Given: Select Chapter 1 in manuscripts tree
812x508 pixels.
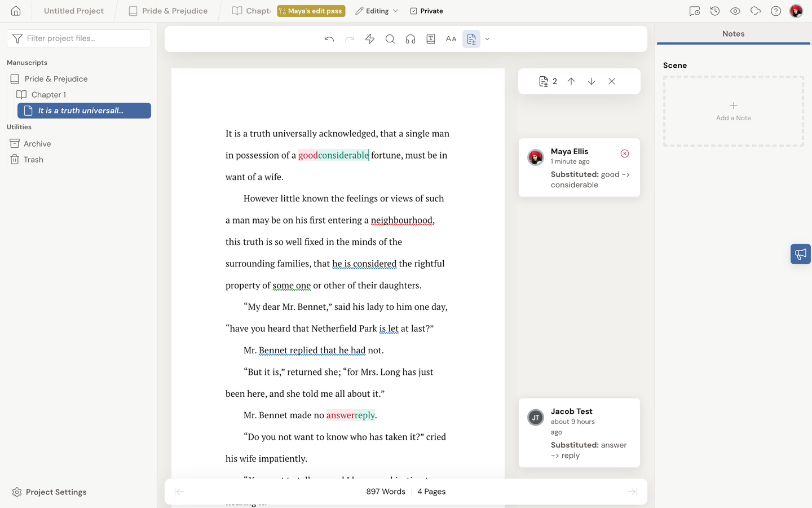Looking at the screenshot, I should coord(48,95).
